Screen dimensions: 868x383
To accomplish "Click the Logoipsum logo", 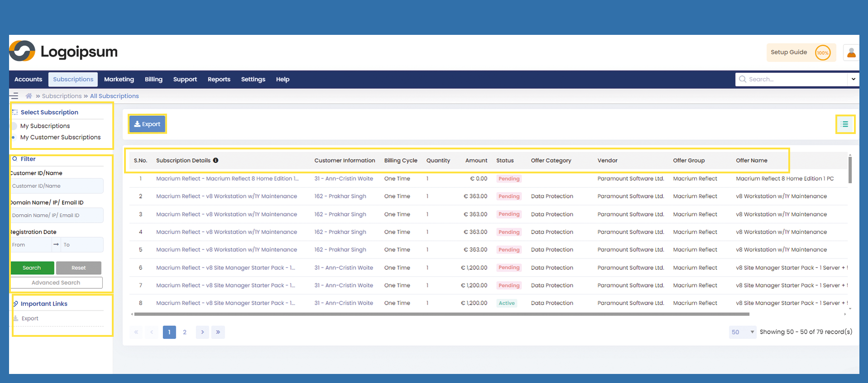I will click(63, 52).
